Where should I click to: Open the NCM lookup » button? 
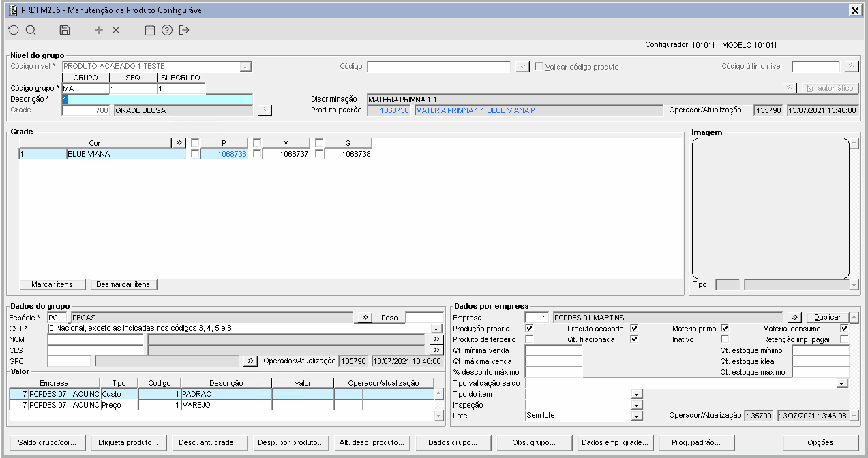[x=437, y=339]
